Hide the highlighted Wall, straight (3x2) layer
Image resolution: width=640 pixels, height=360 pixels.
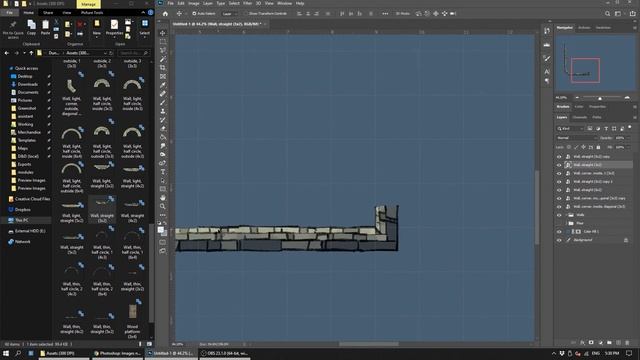[559, 165]
